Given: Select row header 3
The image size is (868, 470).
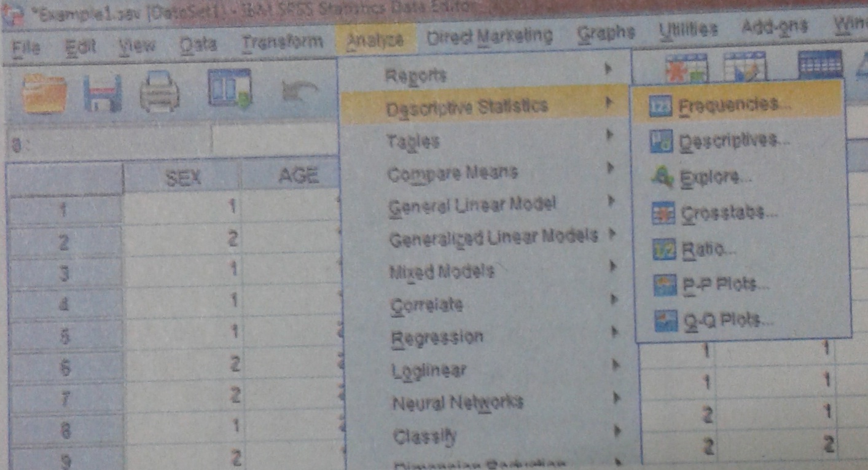Looking at the screenshot, I should (x=65, y=274).
